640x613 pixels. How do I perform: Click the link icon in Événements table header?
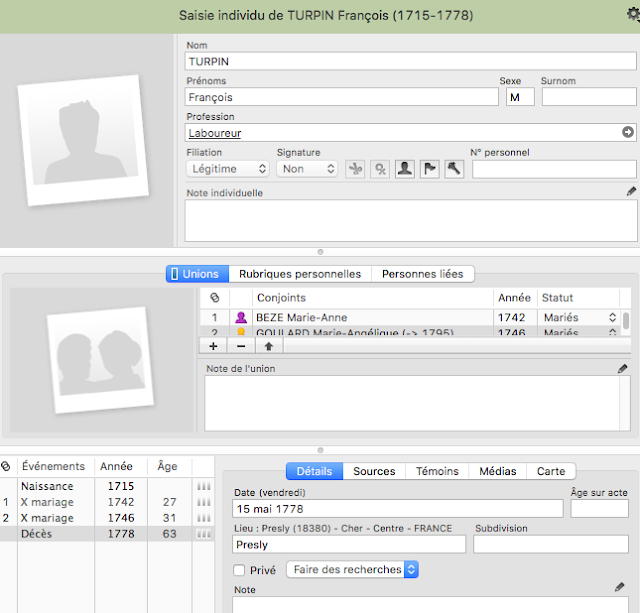[6, 466]
